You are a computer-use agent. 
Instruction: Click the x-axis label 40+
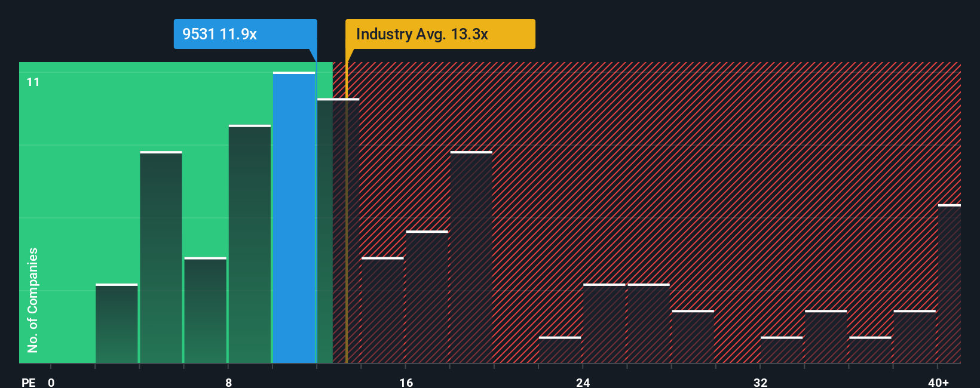938,382
